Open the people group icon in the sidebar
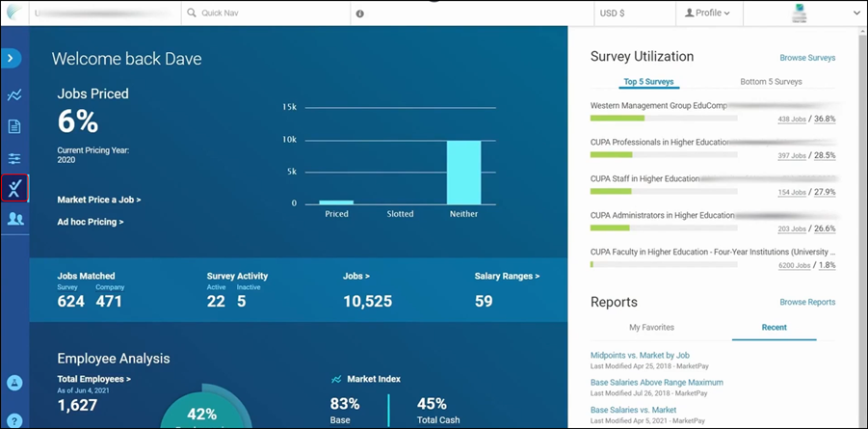The width and height of the screenshot is (868, 429). point(14,219)
